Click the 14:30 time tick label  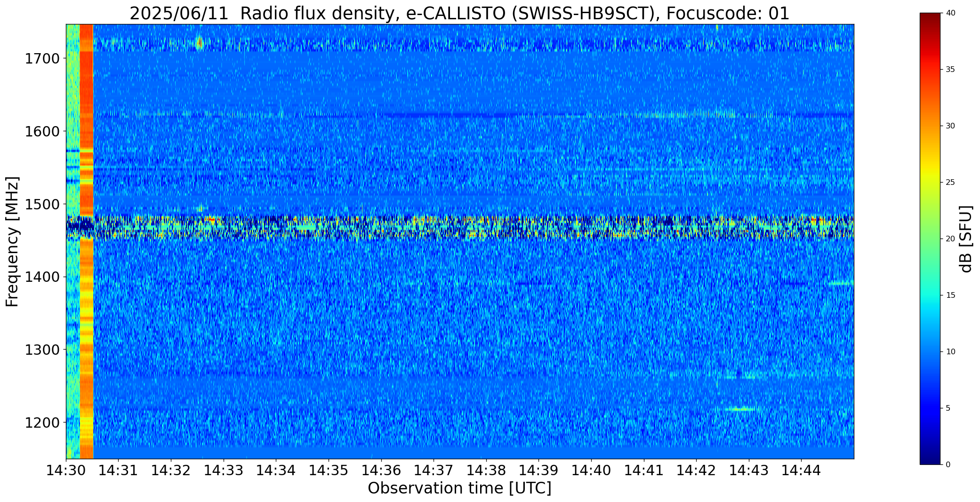pos(66,470)
